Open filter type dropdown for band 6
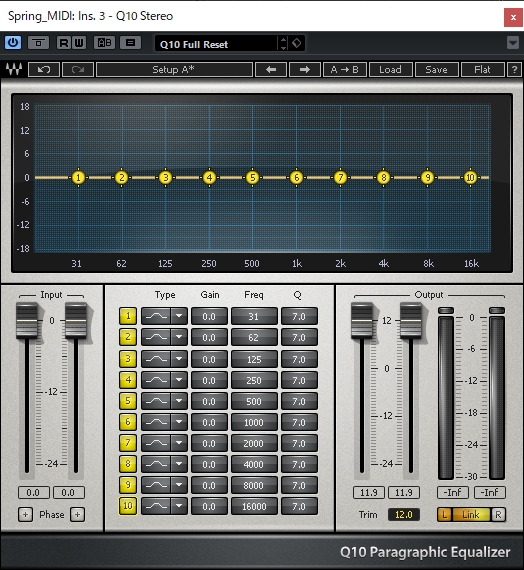This screenshot has width=524, height=570. [179, 422]
